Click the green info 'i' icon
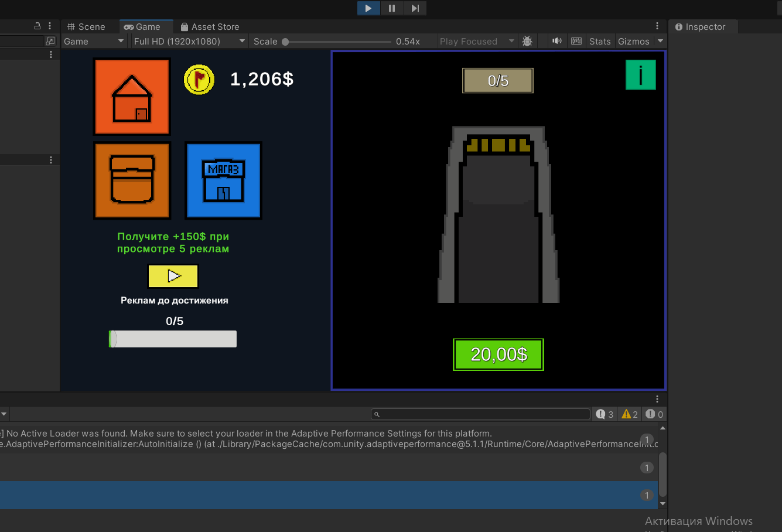The width and height of the screenshot is (782, 532). 641,75
